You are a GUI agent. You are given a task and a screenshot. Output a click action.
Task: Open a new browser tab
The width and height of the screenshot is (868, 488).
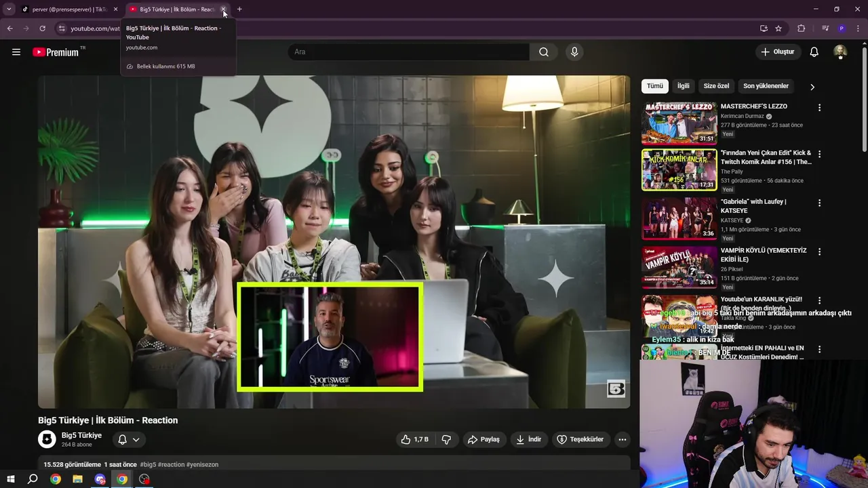(239, 9)
